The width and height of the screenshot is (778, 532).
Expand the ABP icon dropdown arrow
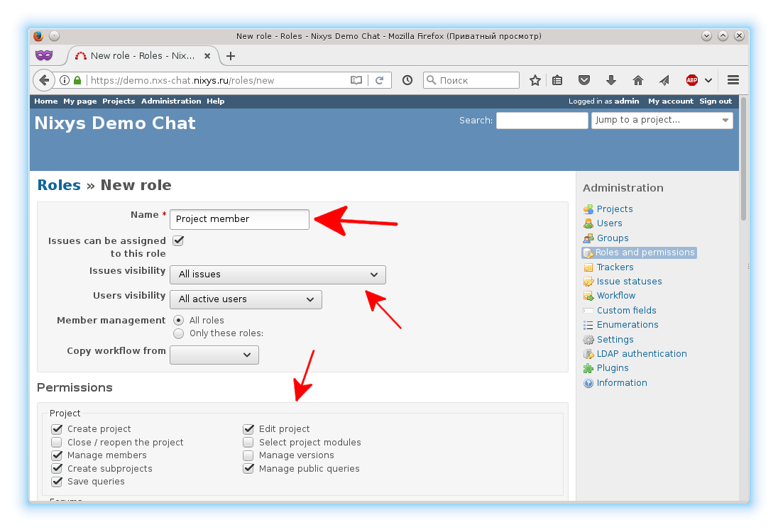click(708, 80)
